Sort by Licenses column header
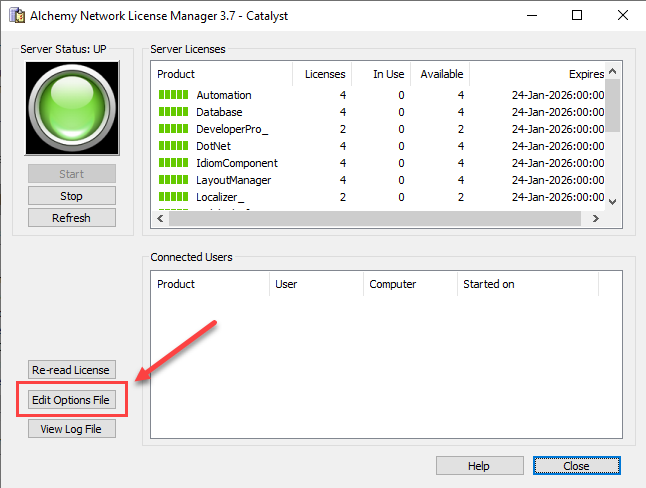This screenshot has height=488, width=646. tap(322, 74)
